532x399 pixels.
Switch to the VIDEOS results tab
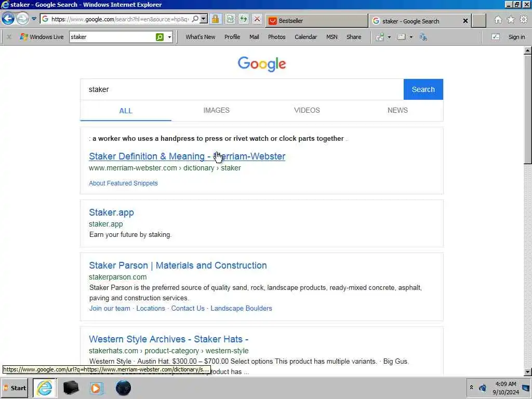pos(307,110)
